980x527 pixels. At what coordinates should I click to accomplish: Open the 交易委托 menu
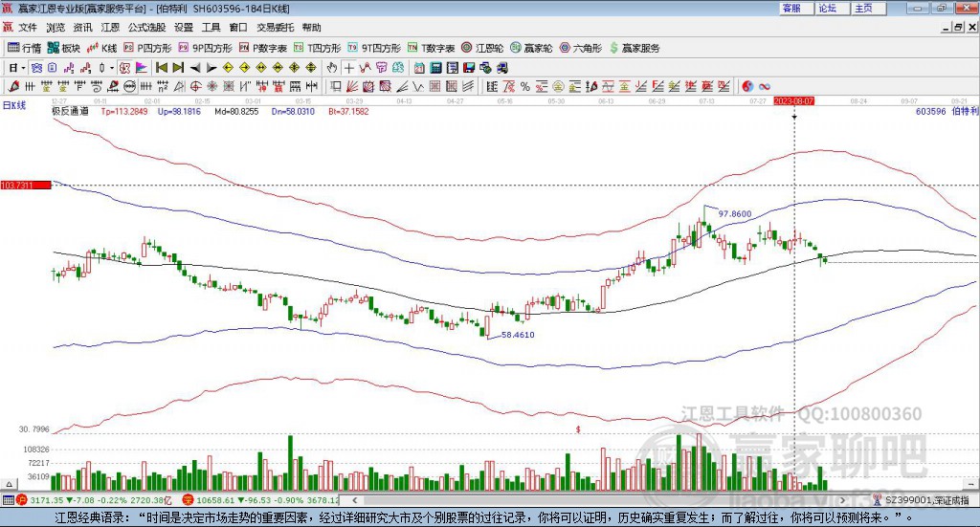pyautogui.click(x=275, y=28)
